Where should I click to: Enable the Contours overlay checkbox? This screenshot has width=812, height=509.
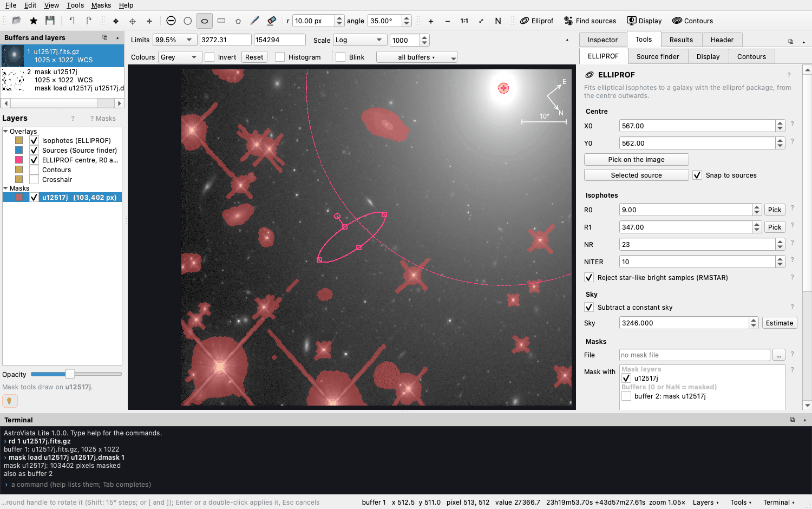34,169
